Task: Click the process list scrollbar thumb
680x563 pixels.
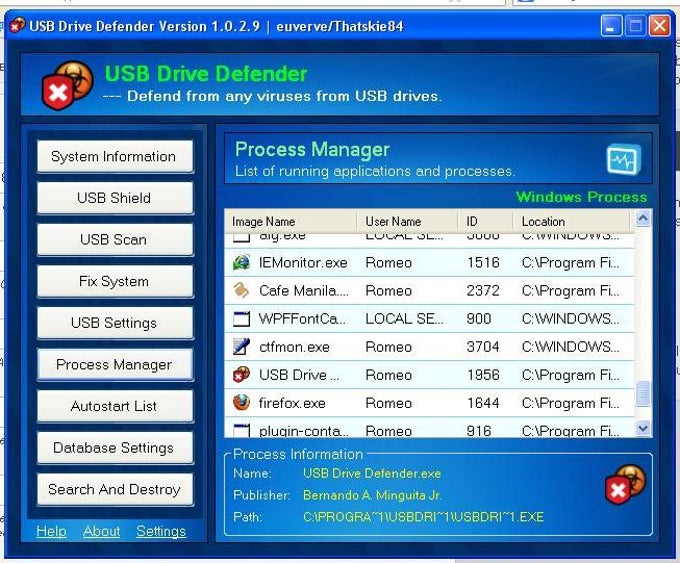Action: pos(643,393)
